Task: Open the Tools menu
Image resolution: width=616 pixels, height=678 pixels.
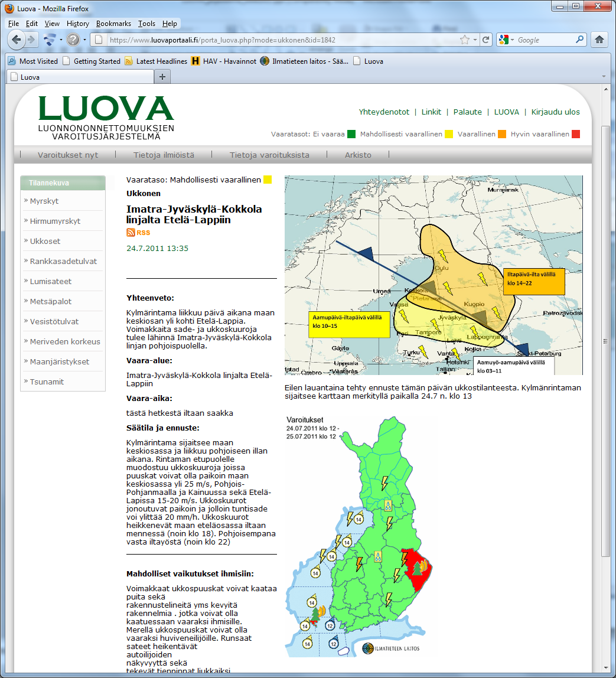Action: tap(146, 24)
